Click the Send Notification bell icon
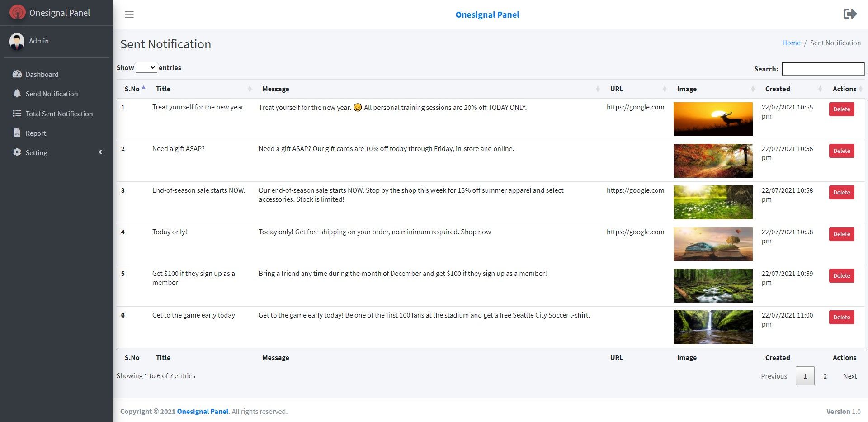 click(17, 94)
